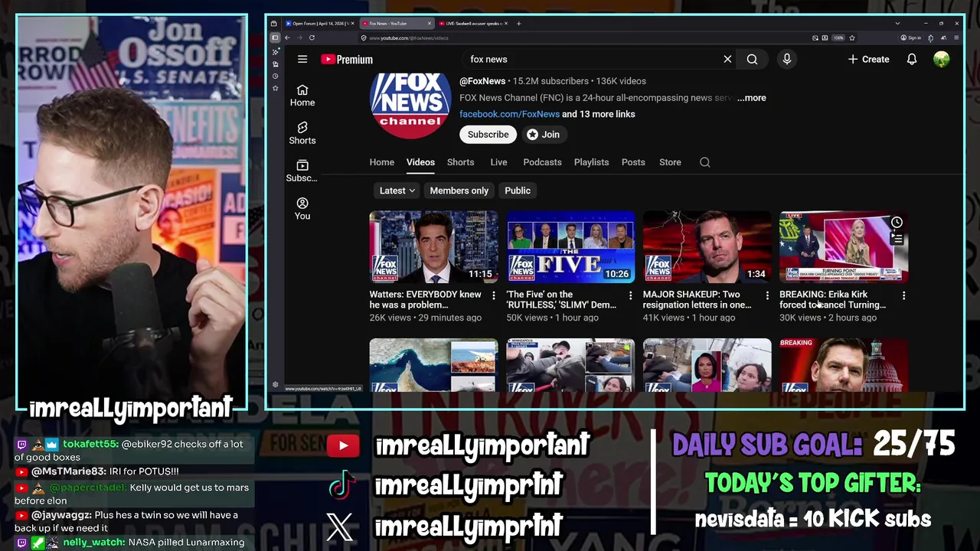980x551 pixels.
Task: Open the account avatar menu
Action: coord(941,59)
